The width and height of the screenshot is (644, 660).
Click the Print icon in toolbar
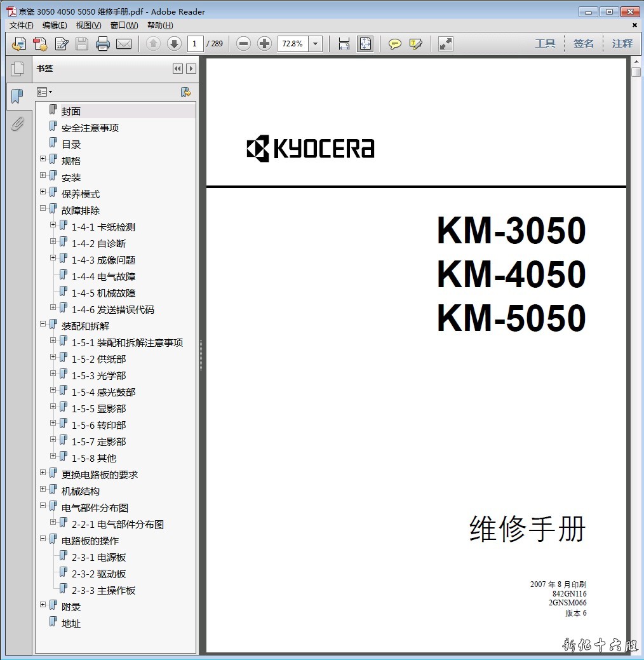tap(102, 44)
